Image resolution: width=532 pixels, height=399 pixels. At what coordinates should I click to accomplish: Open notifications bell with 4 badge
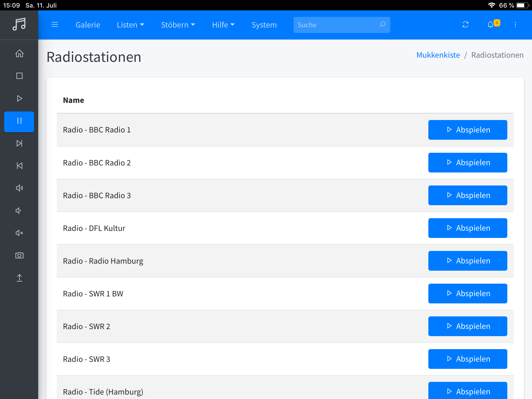(493, 24)
